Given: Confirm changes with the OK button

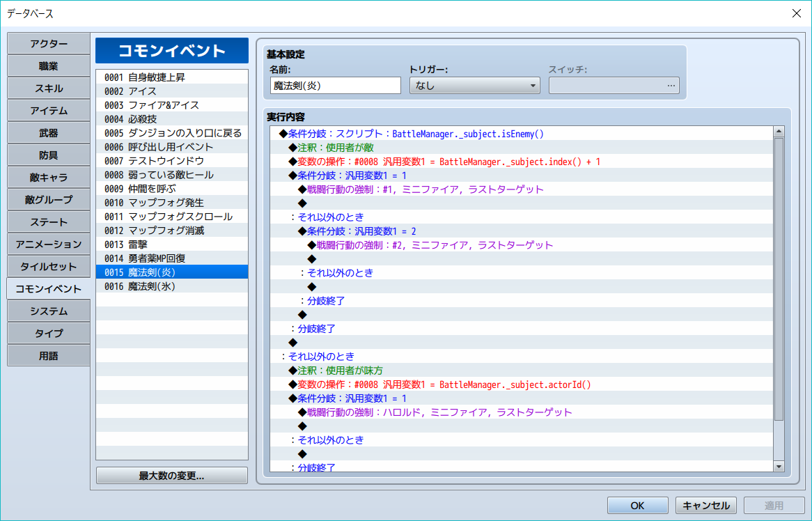Looking at the screenshot, I should coord(637,506).
